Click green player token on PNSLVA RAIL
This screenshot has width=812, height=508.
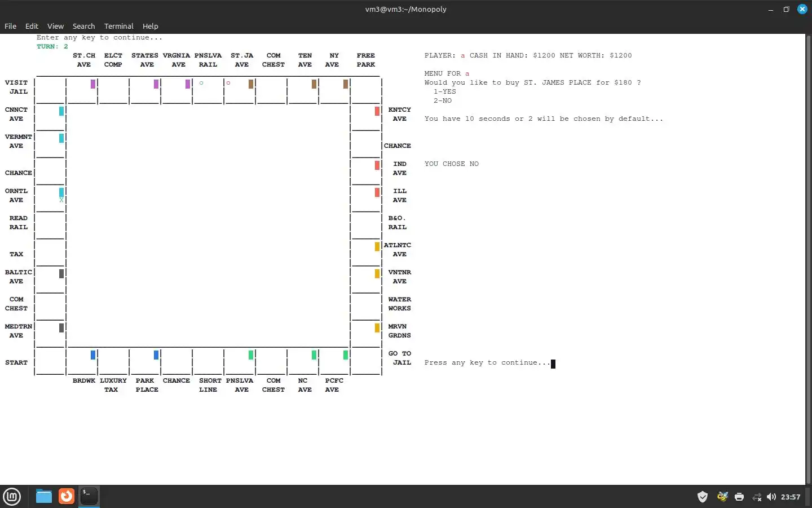coord(201,83)
